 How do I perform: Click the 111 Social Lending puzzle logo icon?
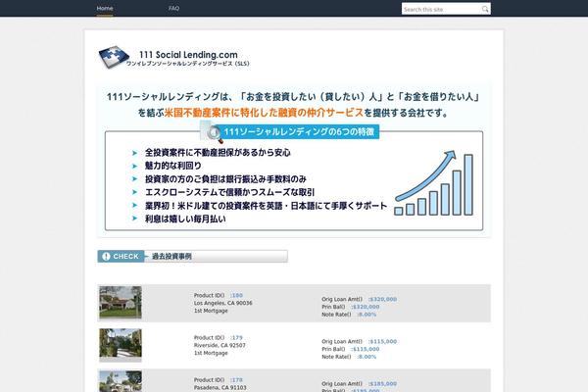pos(117,59)
